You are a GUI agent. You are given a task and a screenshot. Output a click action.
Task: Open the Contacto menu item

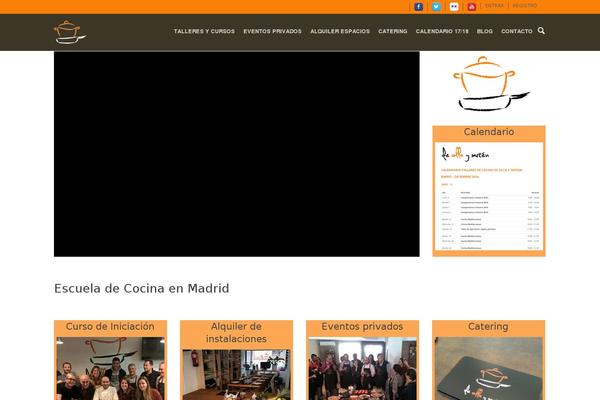point(517,31)
